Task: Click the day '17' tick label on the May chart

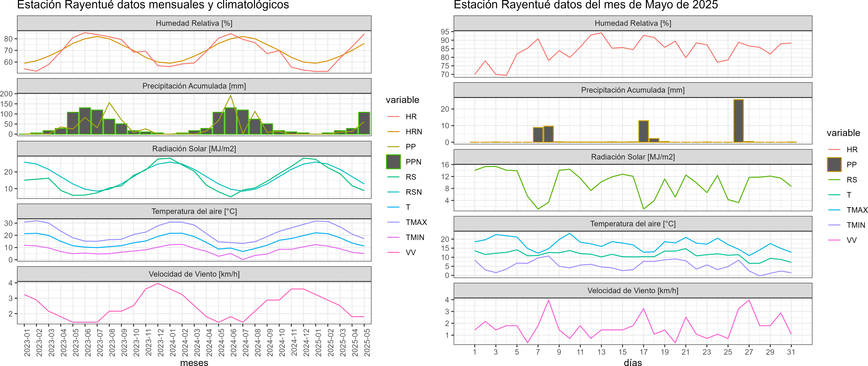Action: pyautogui.click(x=643, y=352)
